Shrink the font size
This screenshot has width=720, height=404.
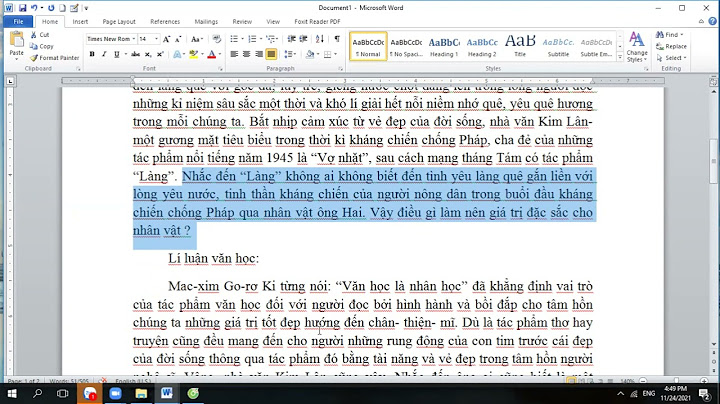pyautogui.click(x=178, y=39)
